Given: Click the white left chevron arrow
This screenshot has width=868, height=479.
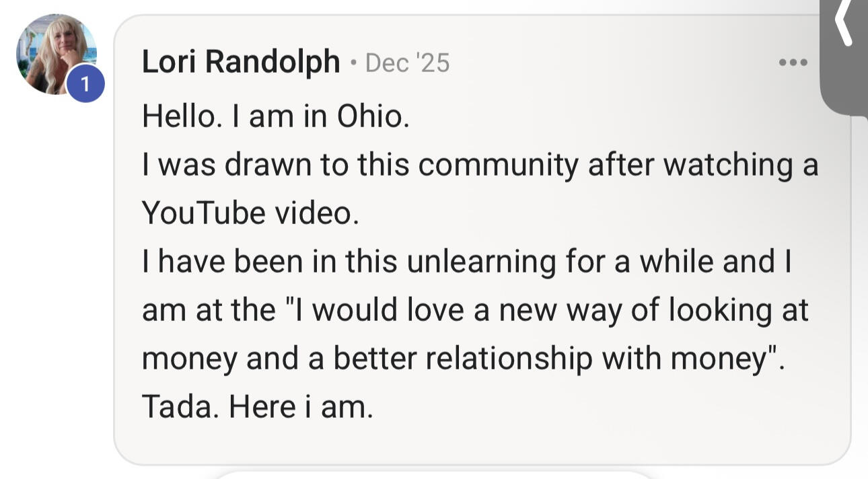Looking at the screenshot, I should coord(844,24).
